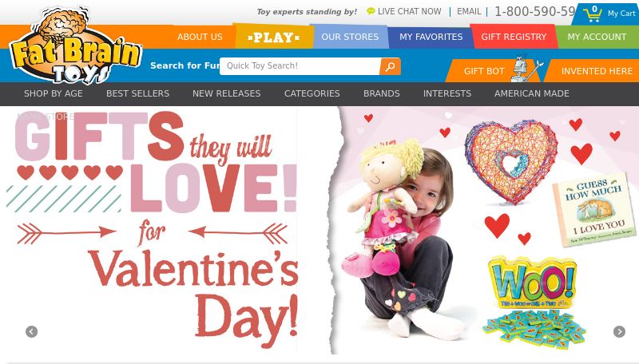Click the live chat bubble icon

[x=371, y=11]
